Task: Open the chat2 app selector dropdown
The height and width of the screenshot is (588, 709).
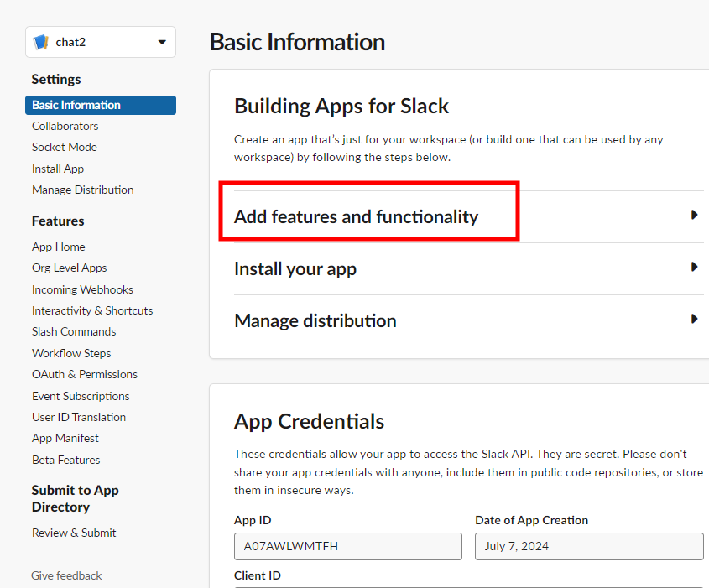Action: coord(101,42)
